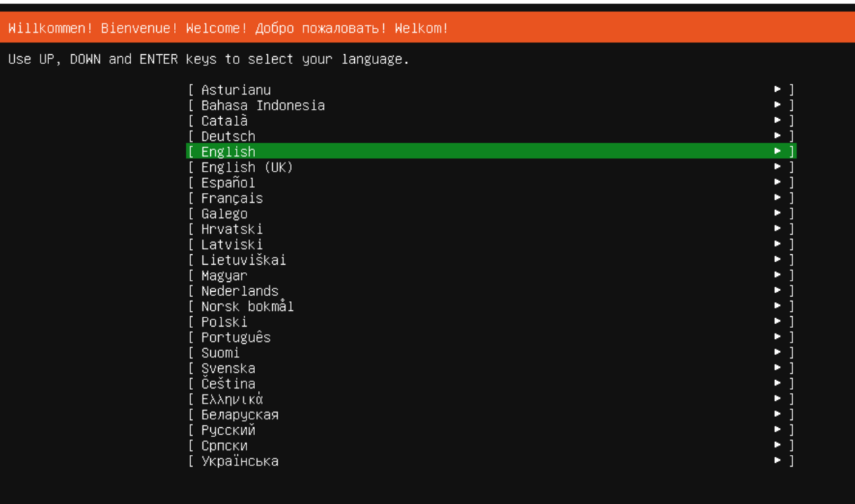Screen dimensions: 855x504
Task: Choose Bahasa Indonesia from the language list
Action: 491,105
